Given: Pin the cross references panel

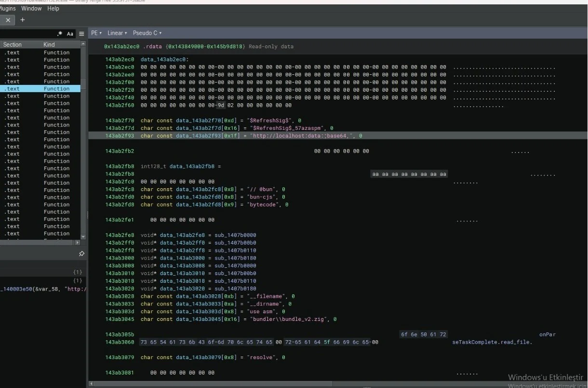Looking at the screenshot, I should (x=81, y=254).
